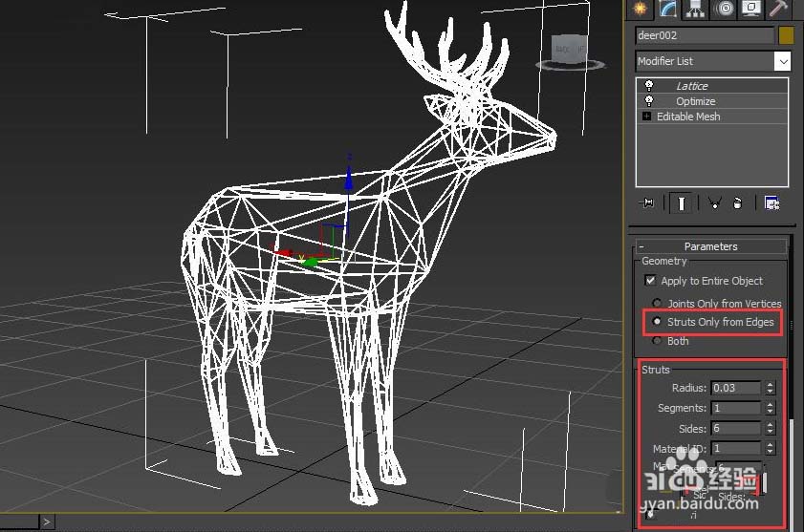Screen dimensions: 804x532
Task: Click the Pin Stack button
Action: (647, 203)
